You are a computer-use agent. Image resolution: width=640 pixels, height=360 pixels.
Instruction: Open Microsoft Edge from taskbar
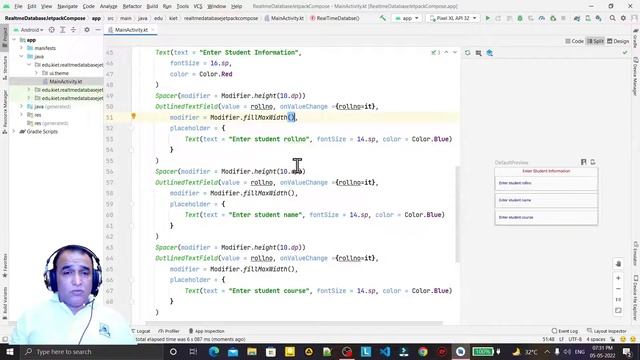click(x=214, y=351)
